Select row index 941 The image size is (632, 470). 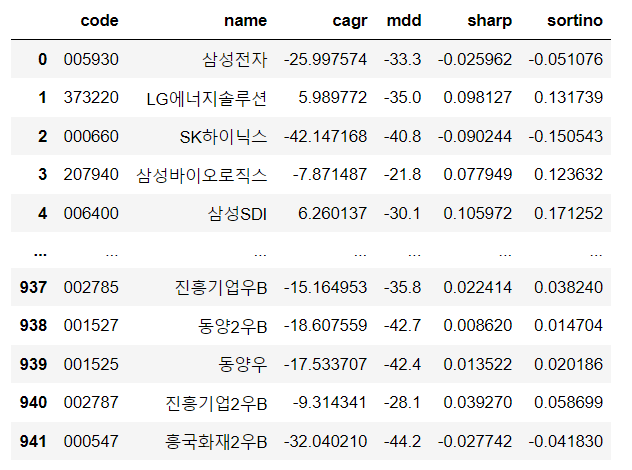(x=33, y=441)
